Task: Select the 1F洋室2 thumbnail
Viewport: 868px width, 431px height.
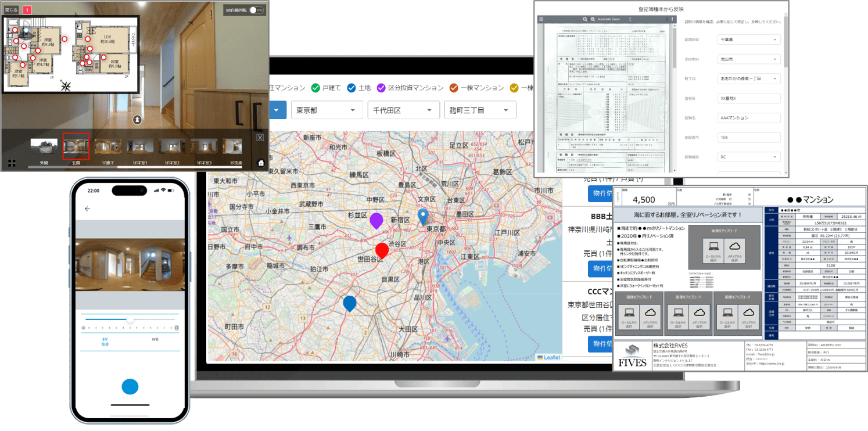Action: [x=172, y=146]
